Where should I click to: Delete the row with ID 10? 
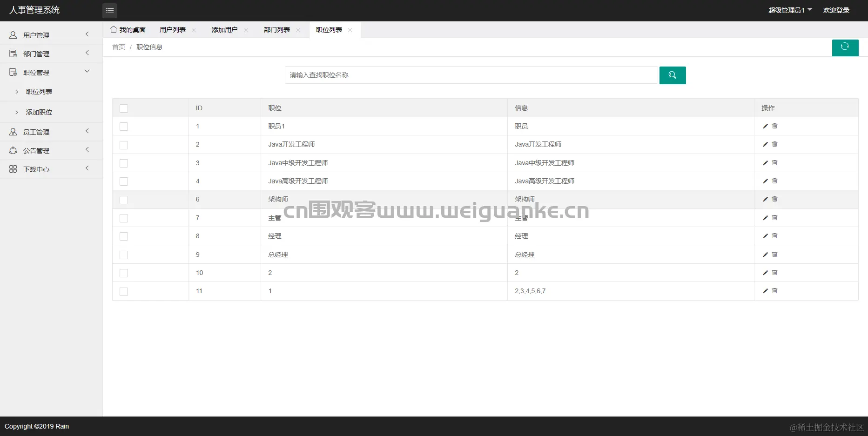pos(775,273)
